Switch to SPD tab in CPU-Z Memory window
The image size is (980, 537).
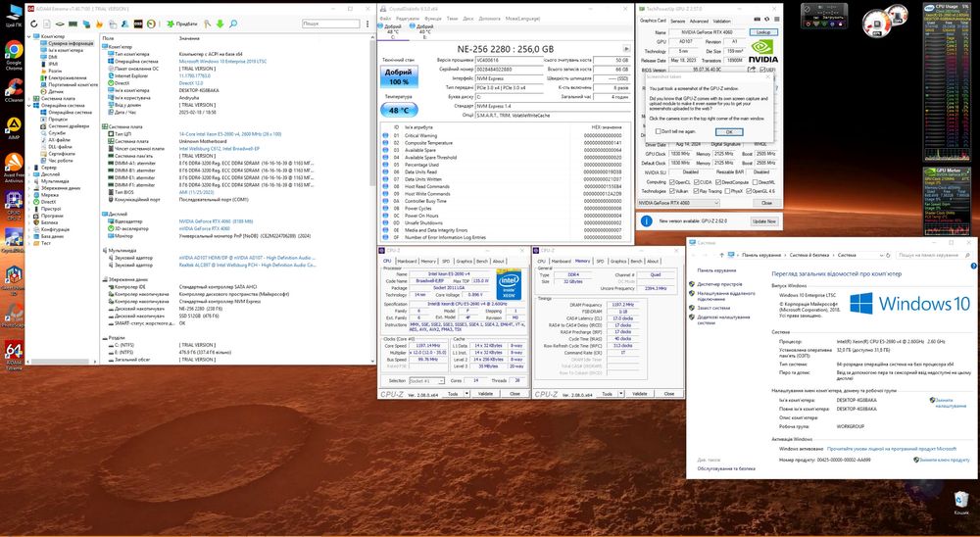click(x=600, y=262)
